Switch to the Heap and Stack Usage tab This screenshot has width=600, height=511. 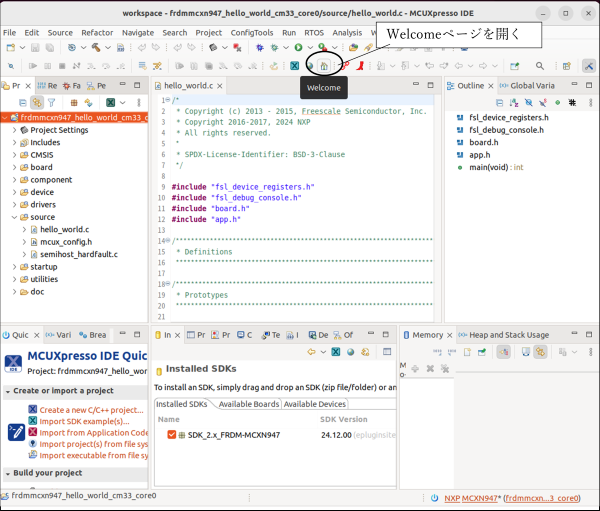(x=508, y=335)
